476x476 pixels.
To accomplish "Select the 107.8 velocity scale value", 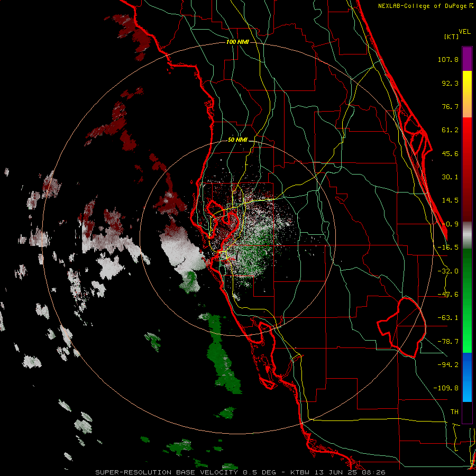I will (x=448, y=59).
